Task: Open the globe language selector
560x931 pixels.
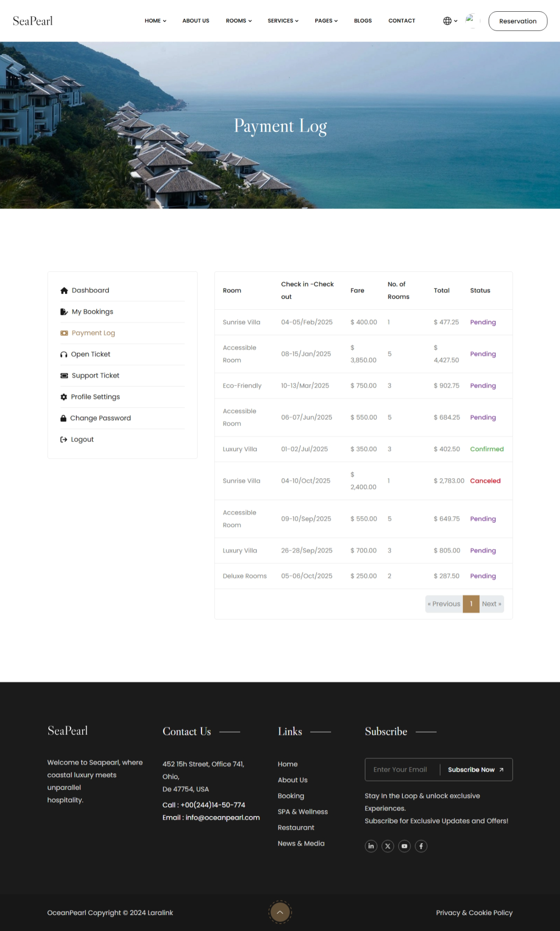Action: pos(450,21)
